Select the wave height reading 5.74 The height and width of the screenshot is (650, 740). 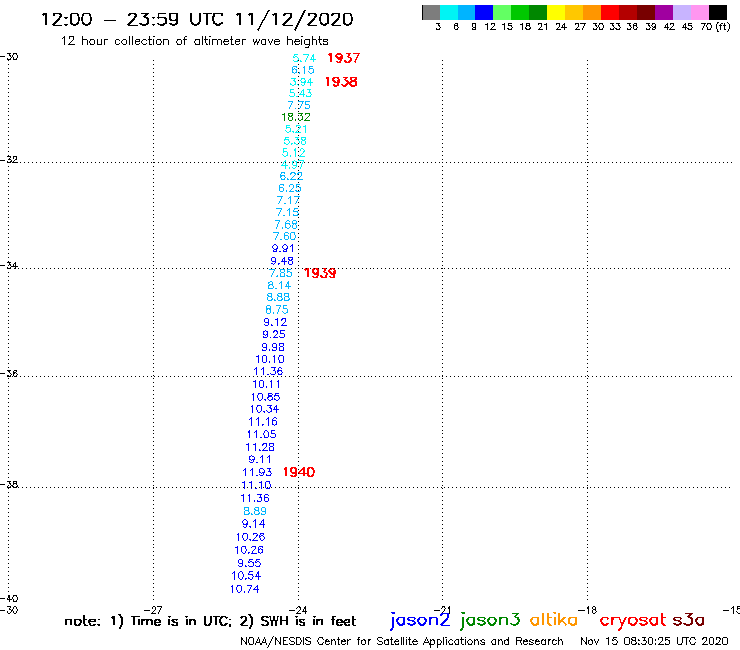point(304,58)
